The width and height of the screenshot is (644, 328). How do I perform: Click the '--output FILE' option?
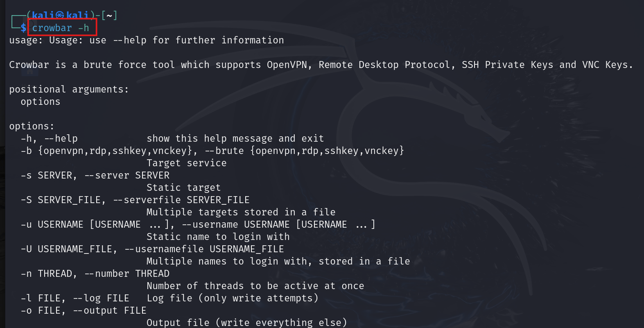(x=109, y=310)
